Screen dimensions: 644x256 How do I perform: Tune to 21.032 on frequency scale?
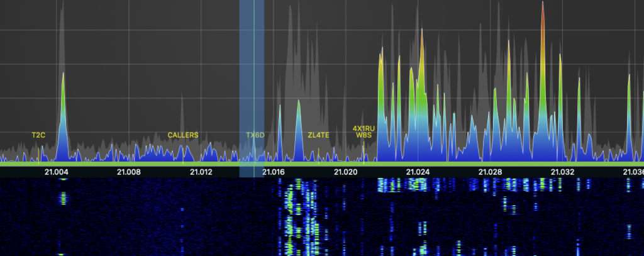click(x=562, y=172)
